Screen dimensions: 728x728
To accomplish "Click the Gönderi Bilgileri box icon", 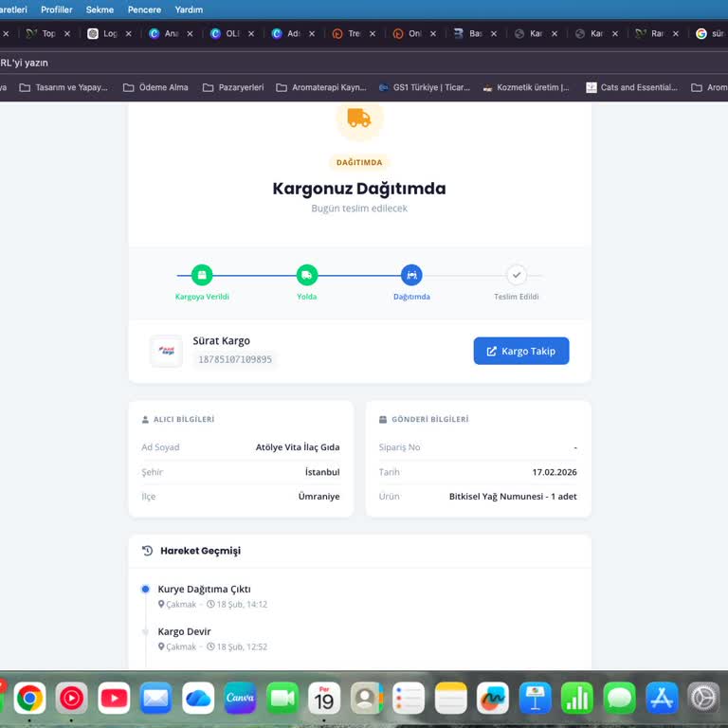I will tap(383, 419).
